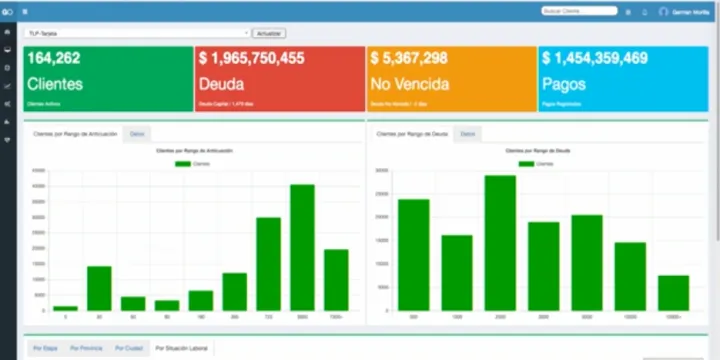Select the Por Provincia tab
This screenshot has width=720, height=360.
86,349
